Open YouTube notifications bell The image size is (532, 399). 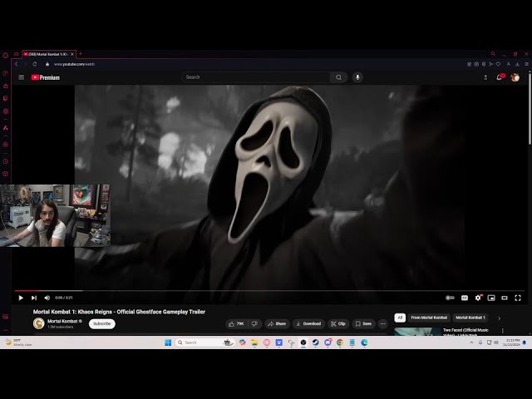(500, 77)
